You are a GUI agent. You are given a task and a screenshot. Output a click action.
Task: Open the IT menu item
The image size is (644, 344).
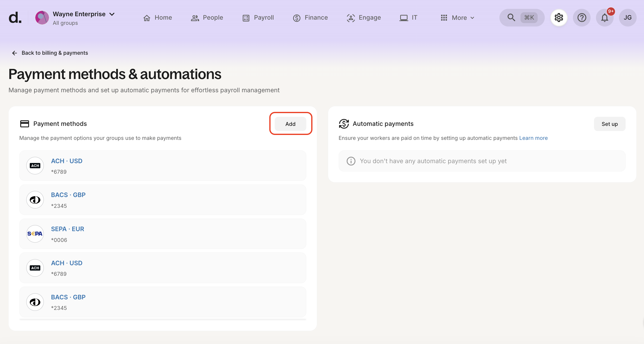(x=408, y=18)
